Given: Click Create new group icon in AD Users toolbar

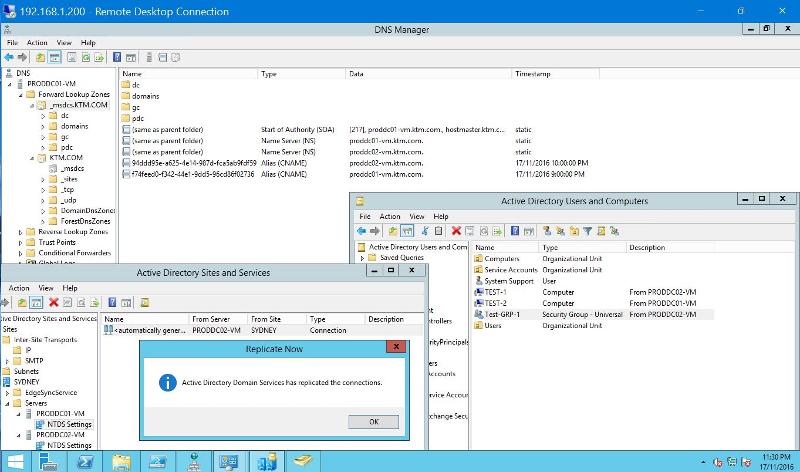Looking at the screenshot, I should [560, 231].
